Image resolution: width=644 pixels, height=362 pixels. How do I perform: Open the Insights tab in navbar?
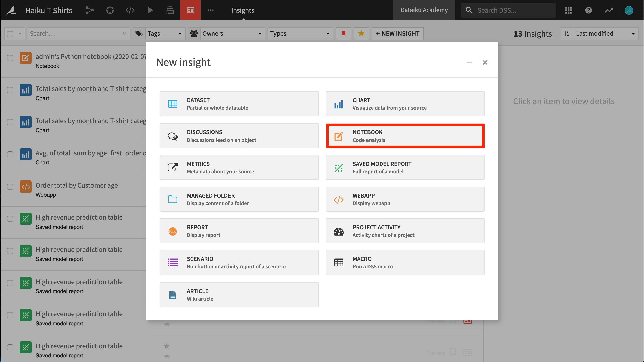(x=243, y=10)
